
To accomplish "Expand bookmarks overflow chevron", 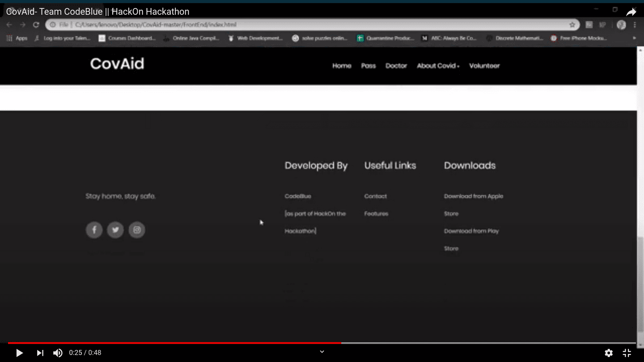I will (x=634, y=38).
